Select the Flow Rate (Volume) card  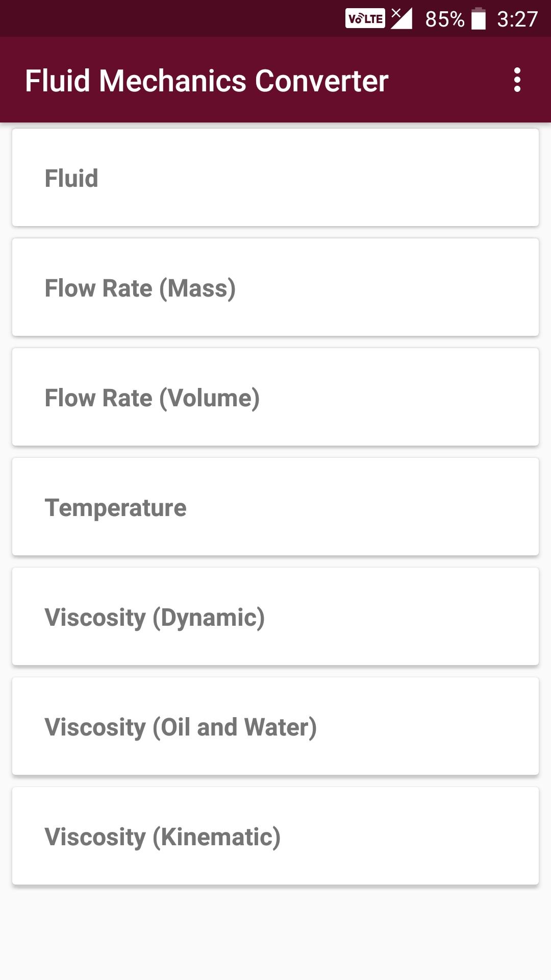click(275, 397)
